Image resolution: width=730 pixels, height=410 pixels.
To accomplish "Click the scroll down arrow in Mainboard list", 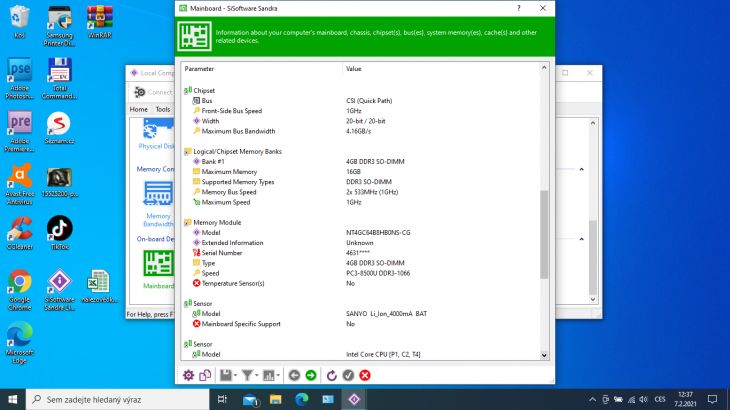I will click(544, 355).
